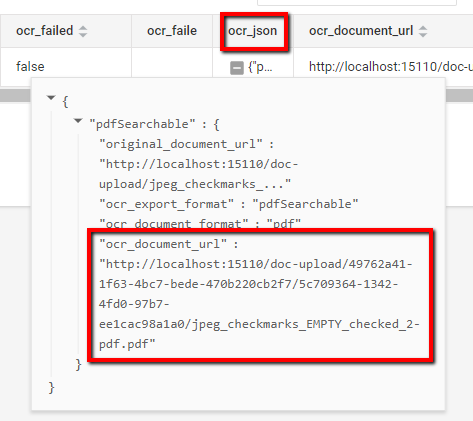Click the "original_document_url" key
The image size is (473, 421).
(x=181, y=144)
